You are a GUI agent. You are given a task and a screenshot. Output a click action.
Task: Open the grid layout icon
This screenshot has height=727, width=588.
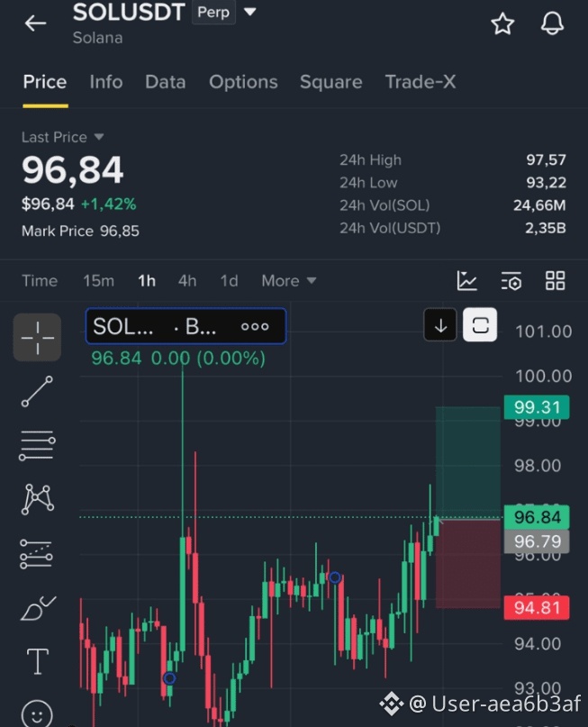coord(555,281)
